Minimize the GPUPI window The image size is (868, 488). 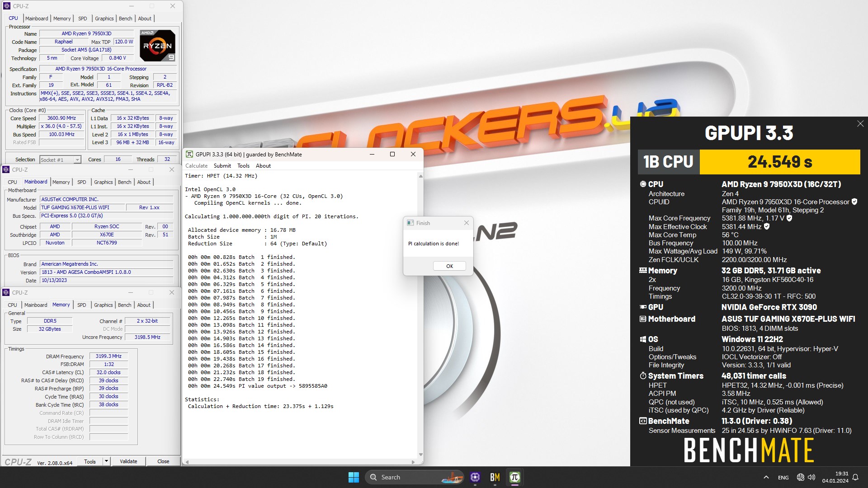372,154
